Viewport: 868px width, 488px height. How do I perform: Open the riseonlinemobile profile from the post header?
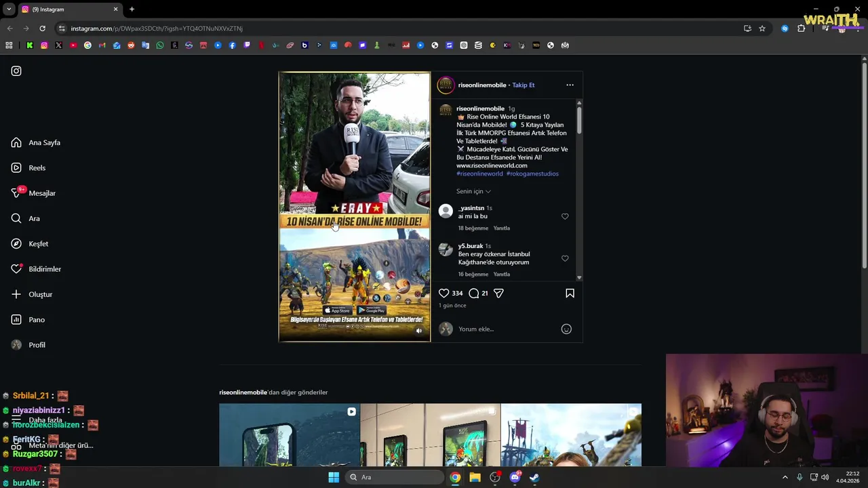click(x=482, y=85)
